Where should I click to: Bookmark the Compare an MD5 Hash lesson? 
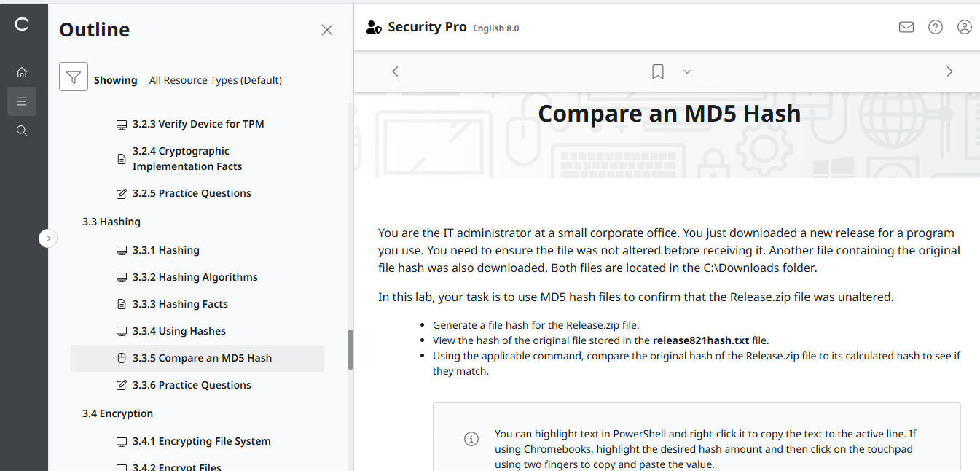click(x=657, y=71)
